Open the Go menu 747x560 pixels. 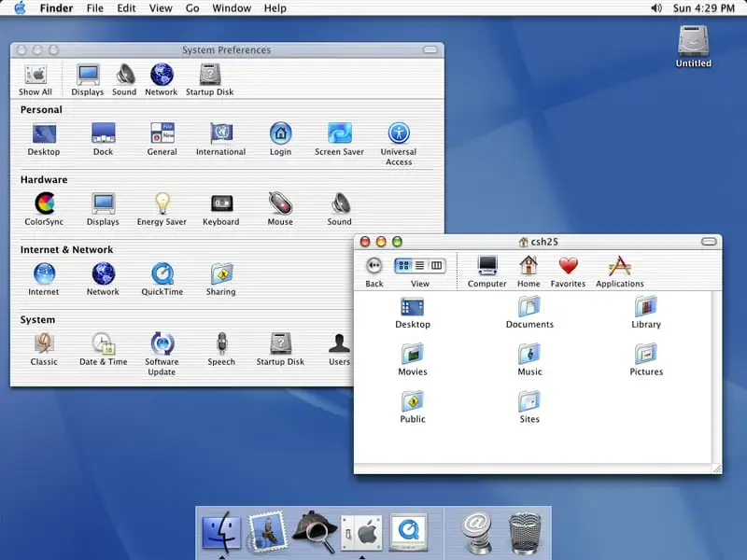tap(191, 8)
